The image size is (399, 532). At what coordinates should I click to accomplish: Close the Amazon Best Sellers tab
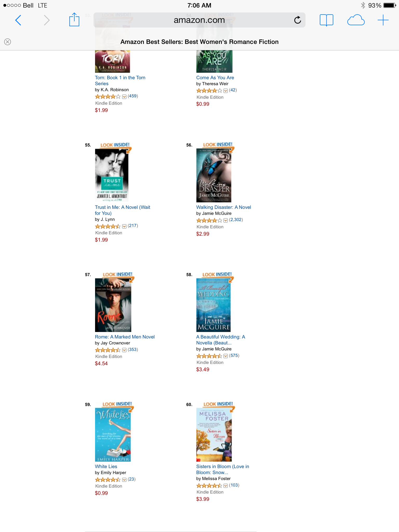(8, 42)
